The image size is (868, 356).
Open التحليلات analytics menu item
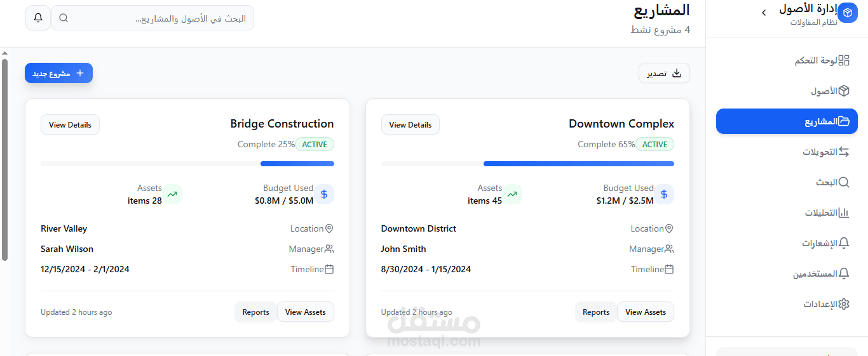click(x=787, y=213)
